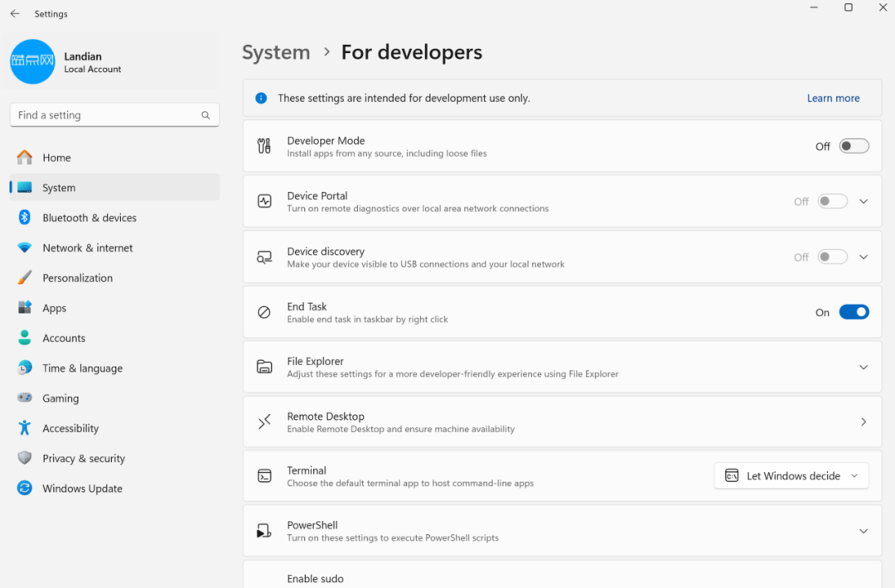This screenshot has width=895, height=588.
Task: Click the Landian profile avatar
Action: pos(32,61)
